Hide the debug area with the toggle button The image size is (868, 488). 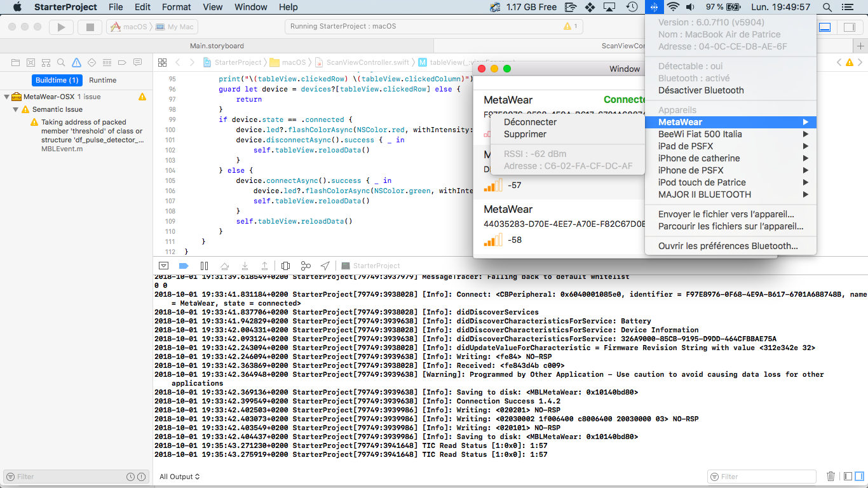(x=163, y=266)
